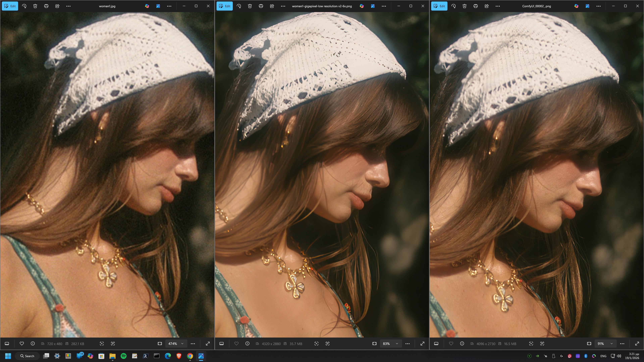This screenshot has width=644, height=362.
Task: Print the woman1.jpg image
Action: click(46, 6)
